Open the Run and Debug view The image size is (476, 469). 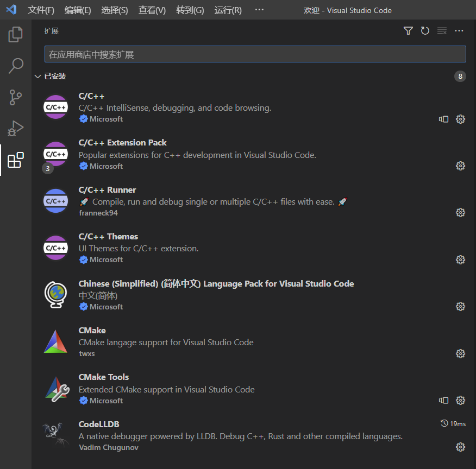[15, 129]
